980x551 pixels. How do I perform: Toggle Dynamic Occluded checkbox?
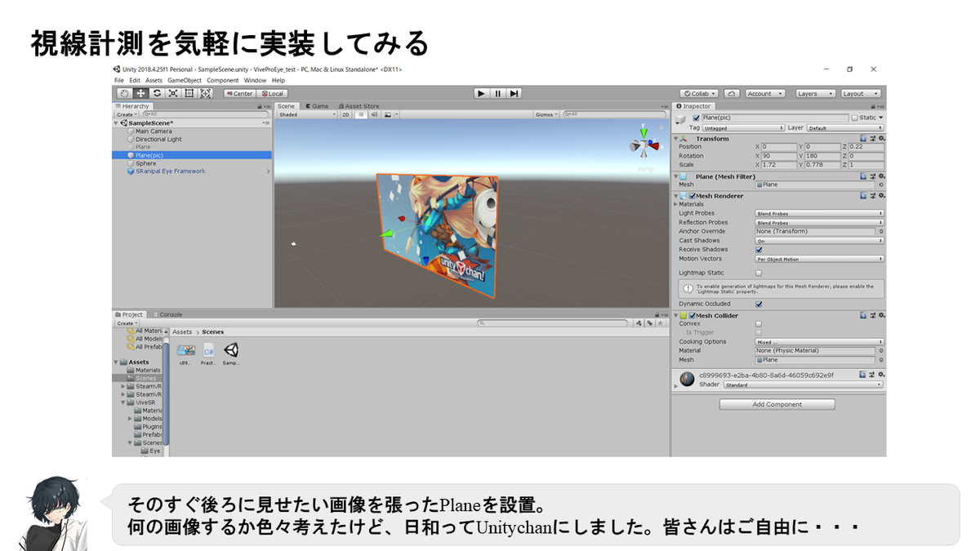(x=759, y=304)
